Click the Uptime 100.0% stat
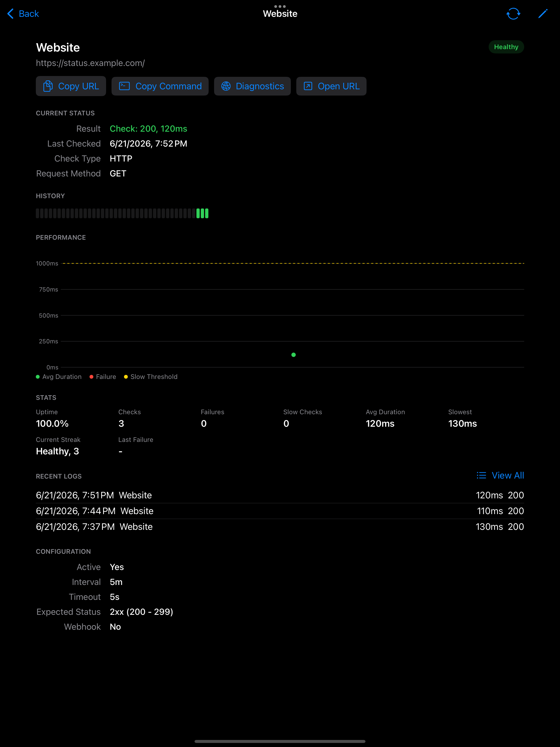Screen dimensions: 560x747 52,418
